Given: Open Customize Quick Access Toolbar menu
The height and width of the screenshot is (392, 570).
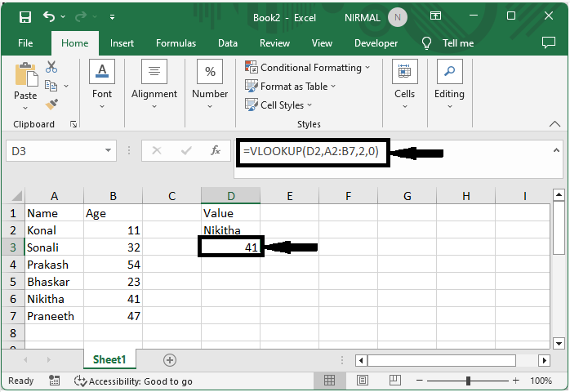Looking at the screenshot, I should click(113, 17).
